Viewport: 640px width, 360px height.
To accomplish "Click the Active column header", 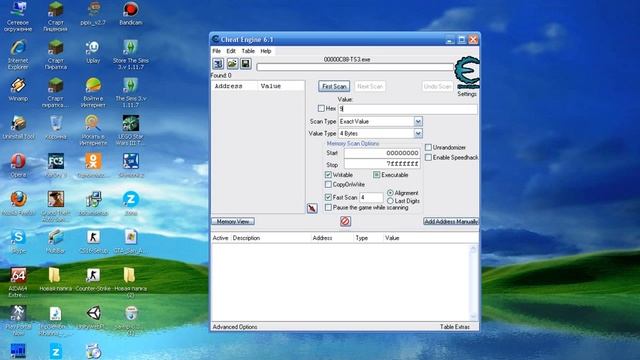I will coord(220,238).
